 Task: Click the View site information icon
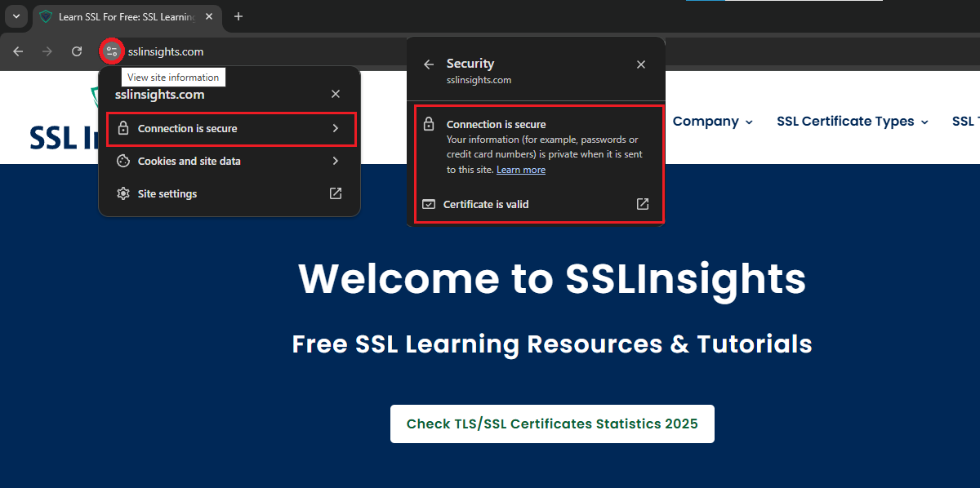click(112, 51)
